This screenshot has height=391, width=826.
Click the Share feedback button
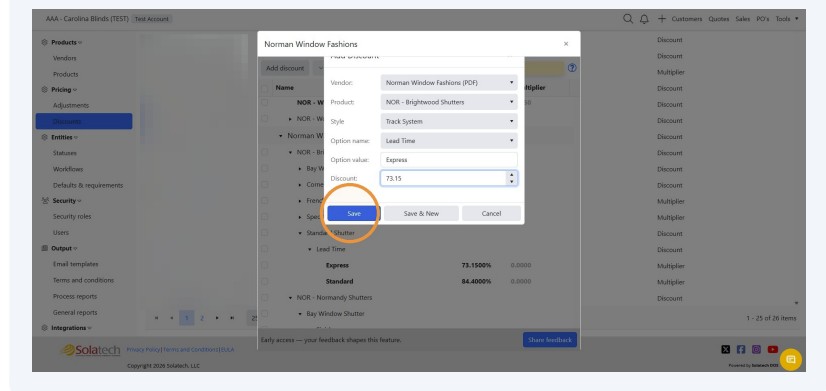coord(549,340)
